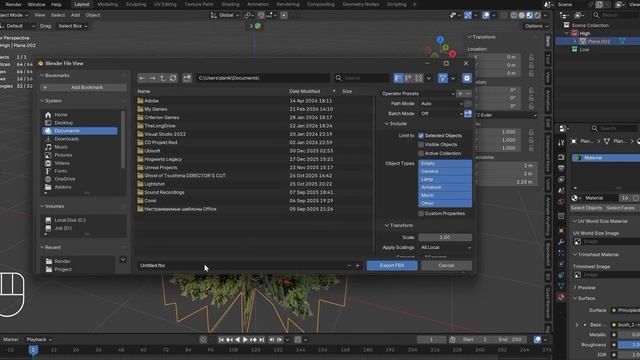Screen dimensions: 640x360
Task: Click the Untitled.fbx filename field
Action: pyautogui.click(x=241, y=265)
